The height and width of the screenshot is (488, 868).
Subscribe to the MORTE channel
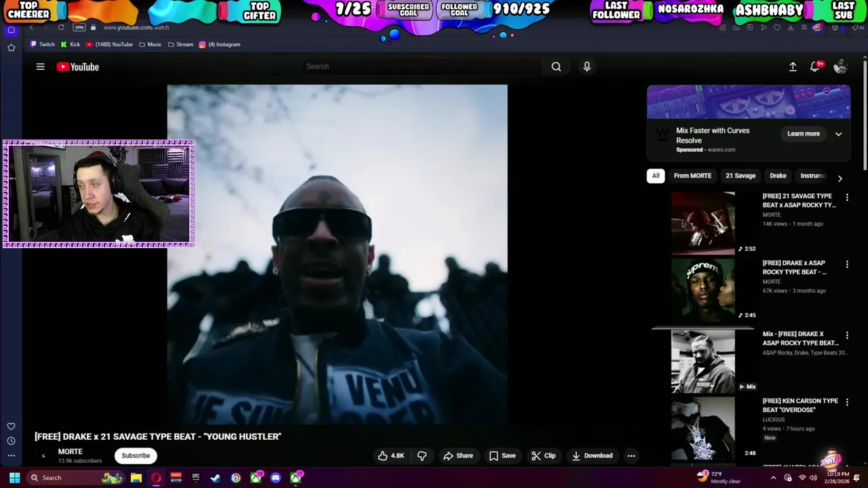[x=136, y=455]
